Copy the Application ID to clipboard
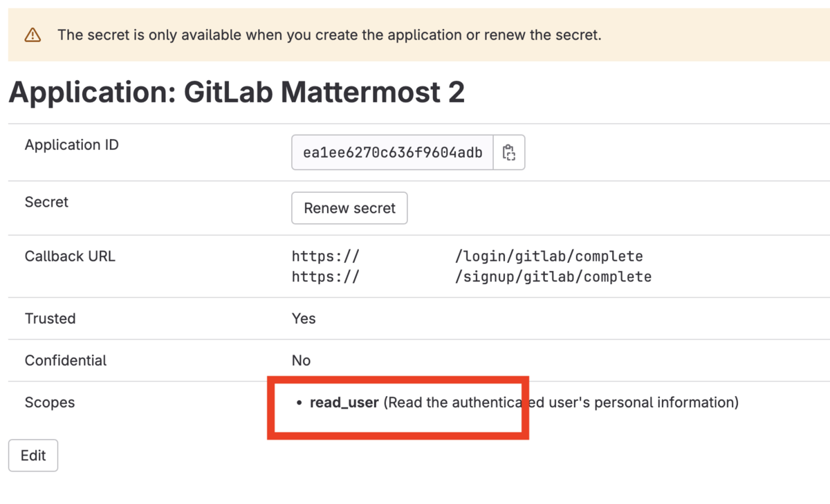 coord(509,152)
